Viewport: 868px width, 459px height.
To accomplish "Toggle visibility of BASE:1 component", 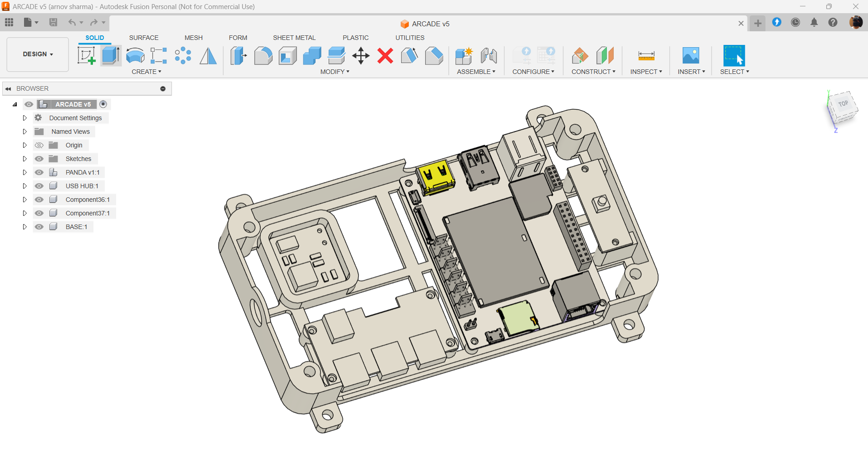I will pyautogui.click(x=39, y=227).
